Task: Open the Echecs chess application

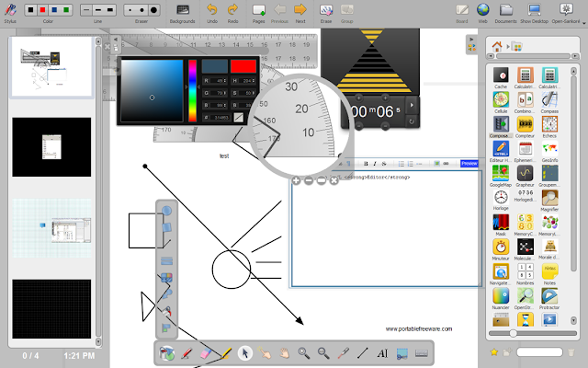Action: [x=549, y=127]
